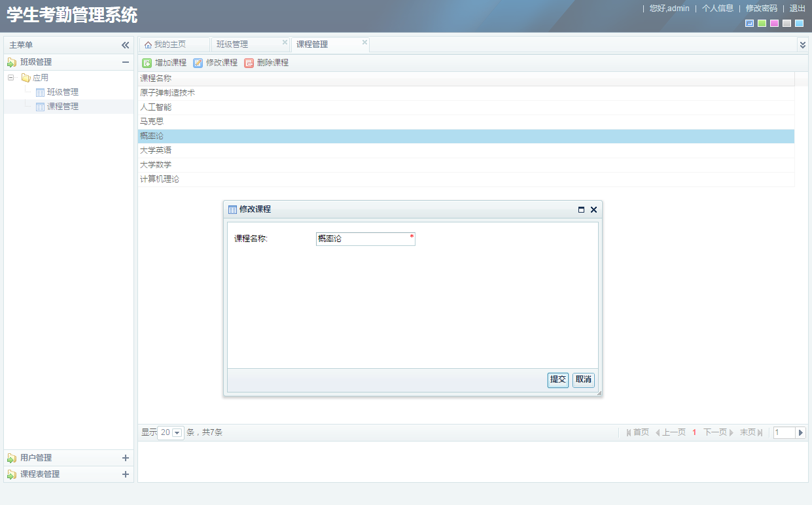Select the 计算机理论 row
The height and width of the screenshot is (505, 812).
point(466,179)
